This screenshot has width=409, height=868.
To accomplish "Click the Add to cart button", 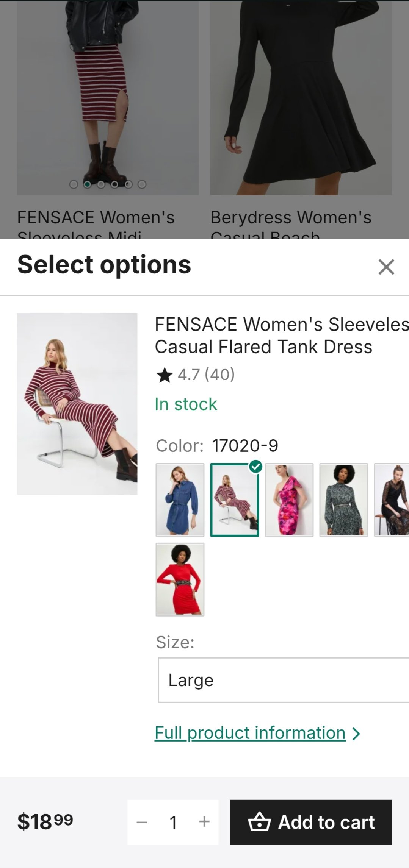I will (x=311, y=822).
